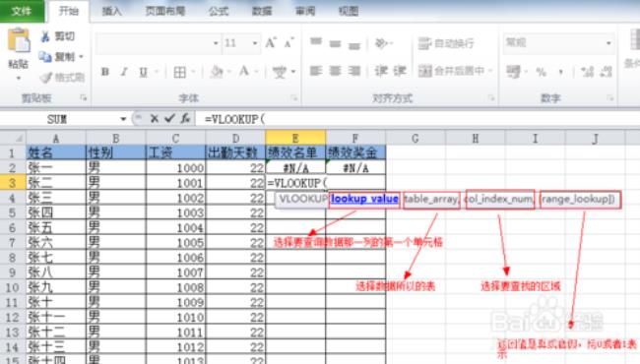Increase decimal places
The image size is (640, 364).
(x=588, y=72)
